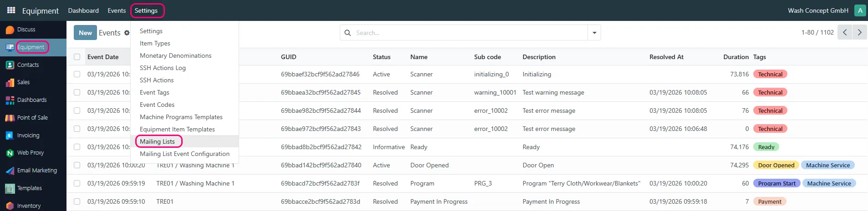Open the Inventory app icon

click(10, 206)
